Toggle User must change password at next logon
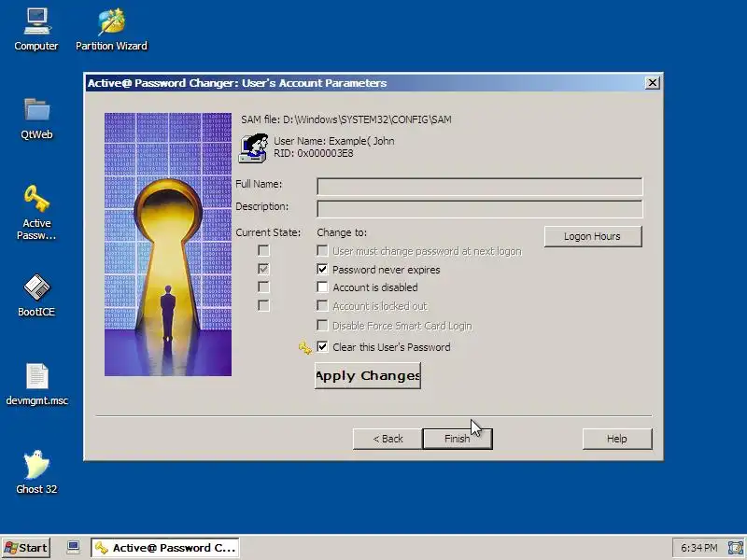This screenshot has width=747, height=560. (322, 250)
